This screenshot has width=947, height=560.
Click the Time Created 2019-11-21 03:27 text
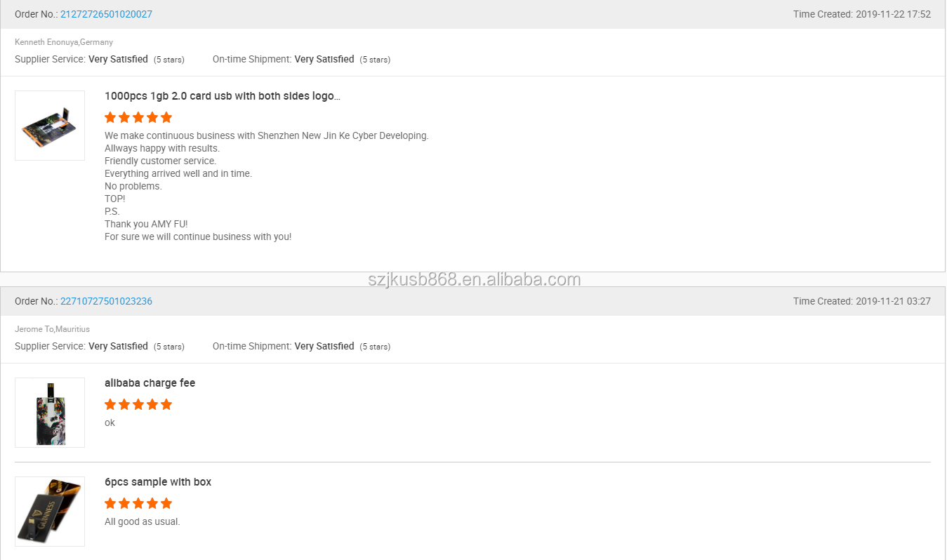(862, 301)
